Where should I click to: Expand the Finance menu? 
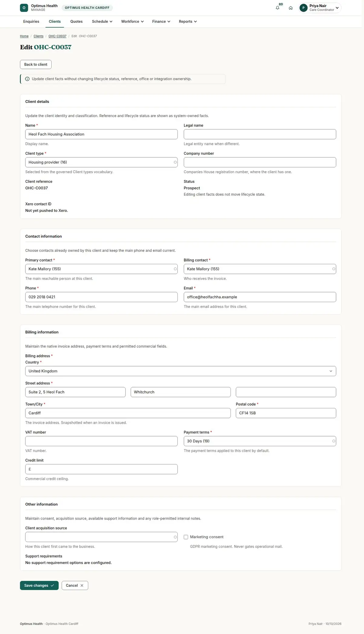click(161, 22)
